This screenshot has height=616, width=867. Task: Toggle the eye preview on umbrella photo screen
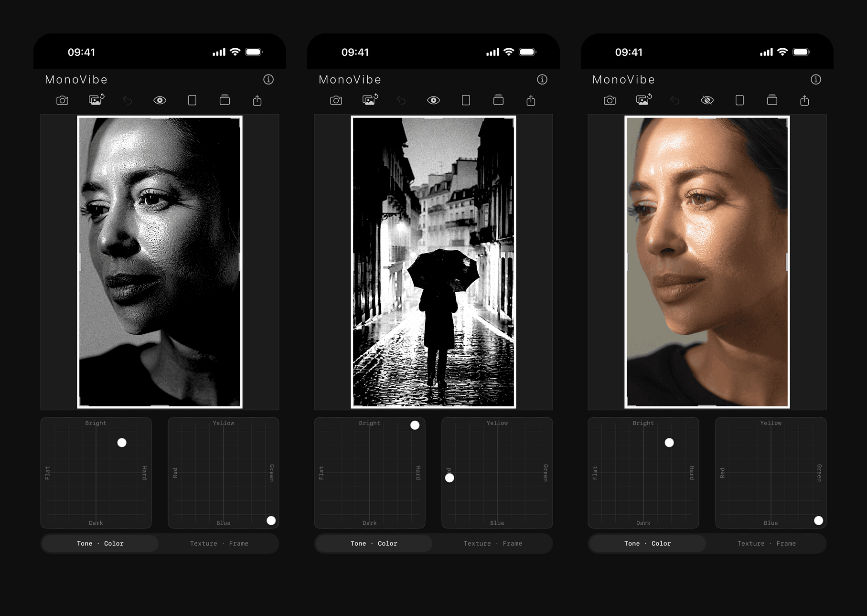pos(434,100)
